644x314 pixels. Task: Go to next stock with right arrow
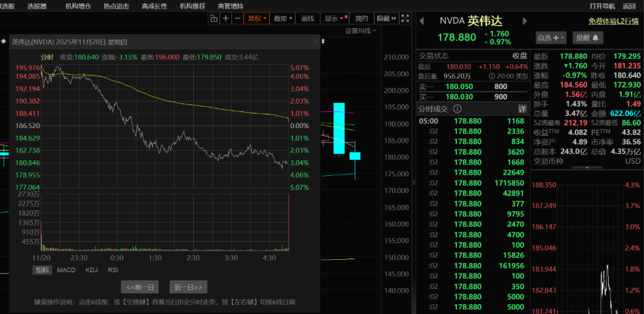(x=525, y=21)
